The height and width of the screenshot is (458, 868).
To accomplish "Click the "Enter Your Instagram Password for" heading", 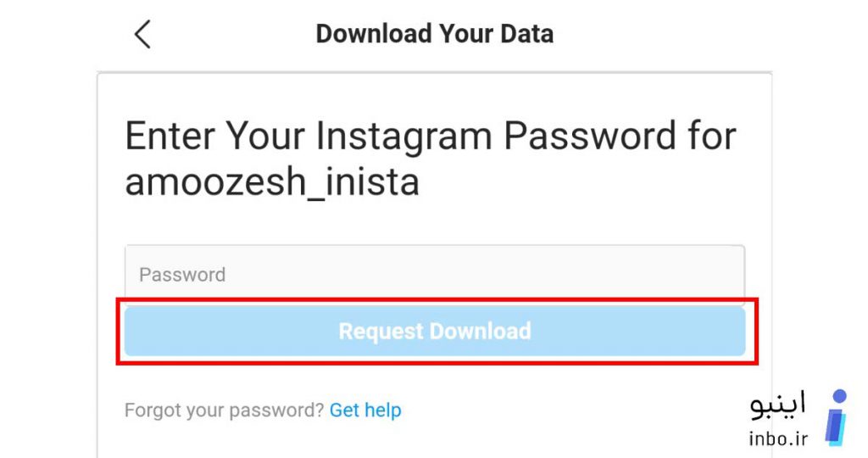I will tap(430, 137).
